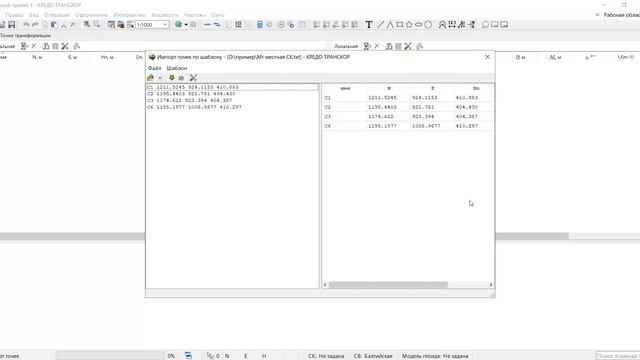
Task: Click СК: Не задана in status bar
Action: coord(326,356)
